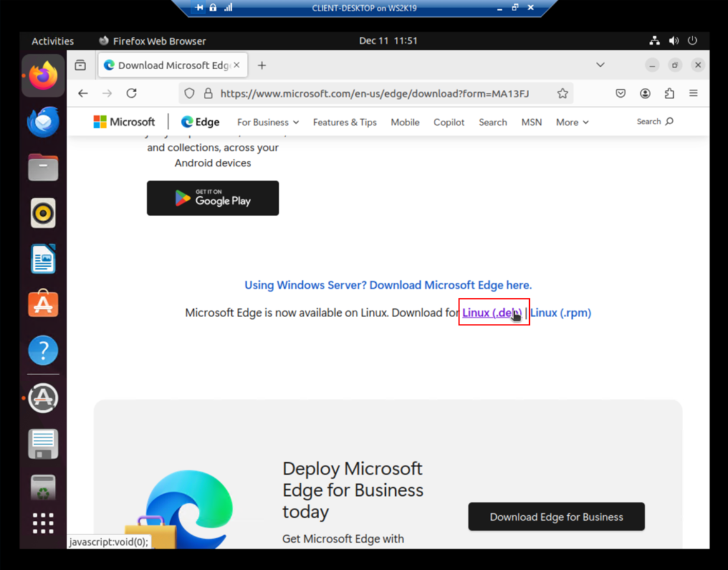Bookmark this page with the star icon
Viewport: 728px width, 570px height.
(x=562, y=93)
